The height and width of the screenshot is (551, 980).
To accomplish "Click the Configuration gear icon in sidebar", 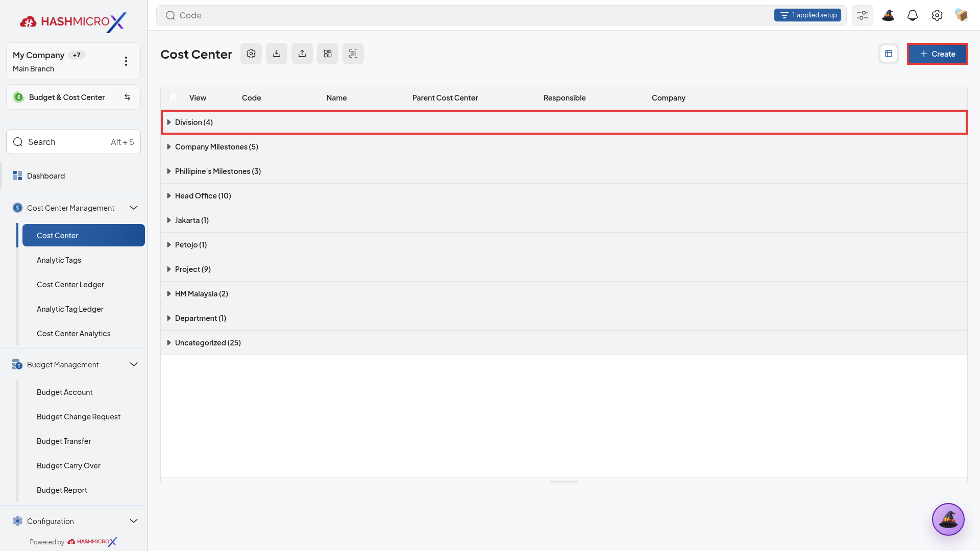I will click(x=17, y=521).
